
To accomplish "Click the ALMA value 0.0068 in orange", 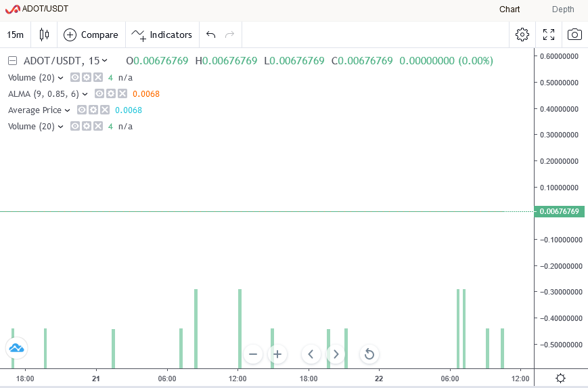I will 146,94.
